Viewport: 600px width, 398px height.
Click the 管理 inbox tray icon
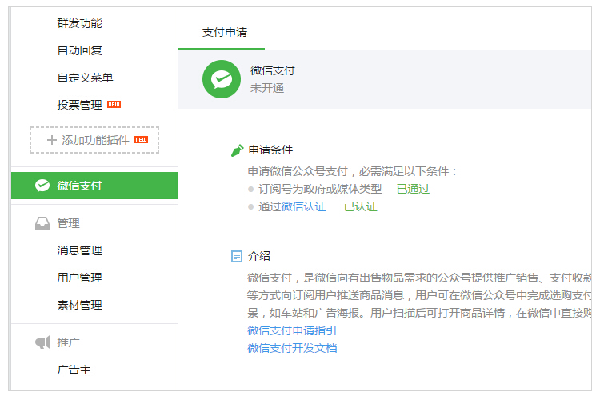[42, 223]
